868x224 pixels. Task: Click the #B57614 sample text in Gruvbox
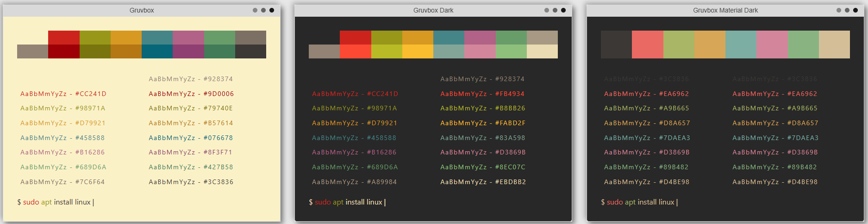pos(191,123)
